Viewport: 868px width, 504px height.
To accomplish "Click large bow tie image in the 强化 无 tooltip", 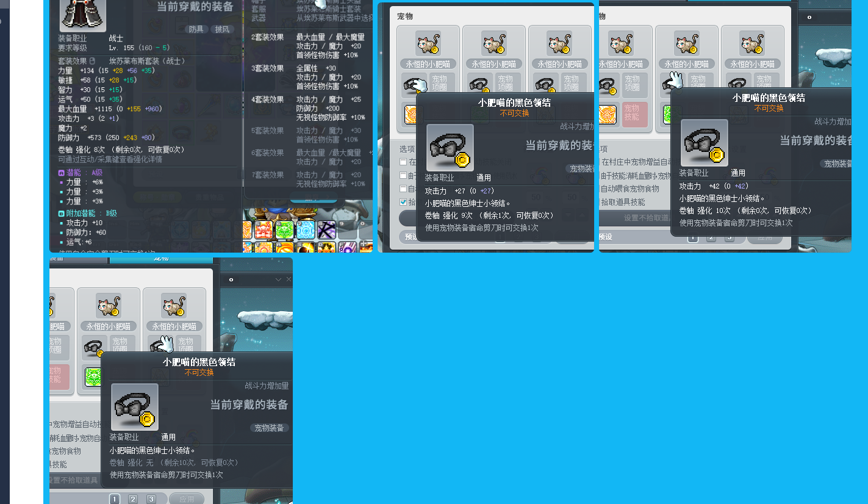I will pos(135,407).
